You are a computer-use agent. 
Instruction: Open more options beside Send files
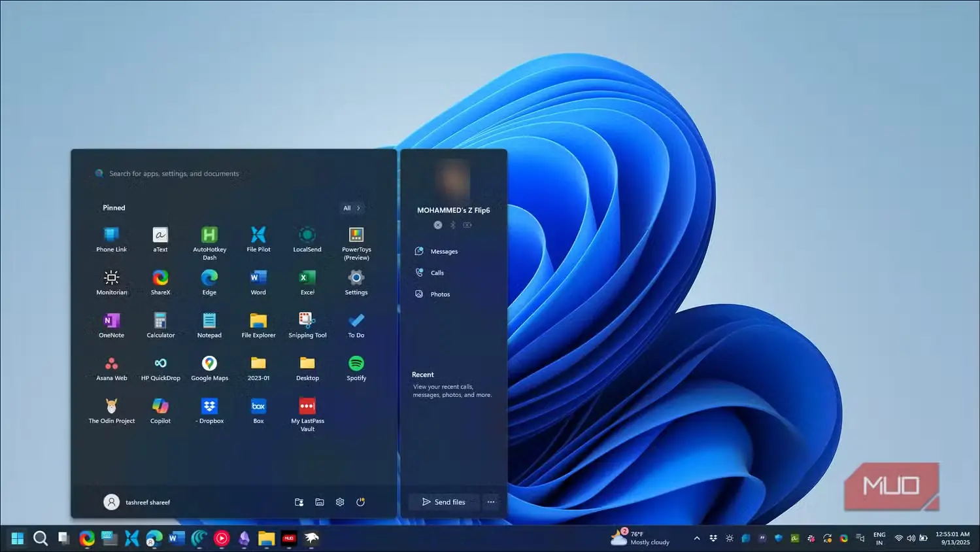tap(491, 502)
